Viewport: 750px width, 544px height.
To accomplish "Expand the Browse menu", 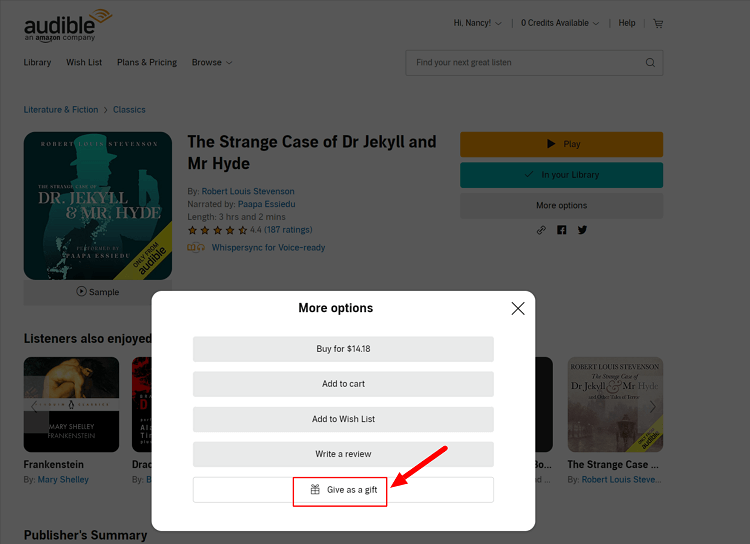I will [212, 63].
